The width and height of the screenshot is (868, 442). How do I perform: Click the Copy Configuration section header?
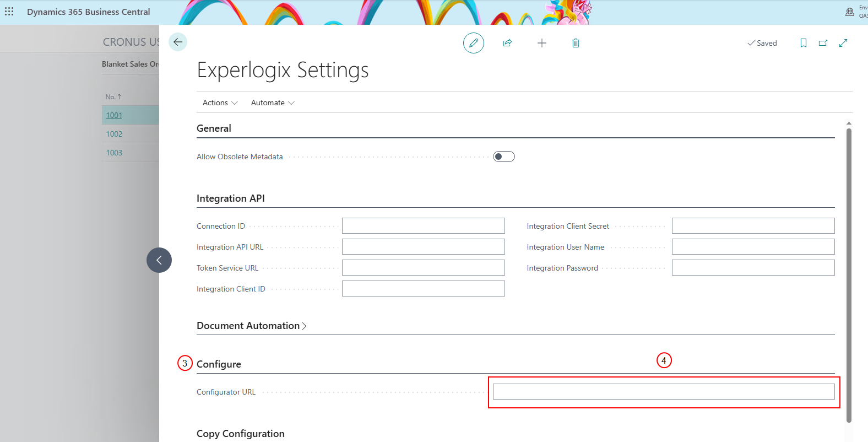click(241, 434)
